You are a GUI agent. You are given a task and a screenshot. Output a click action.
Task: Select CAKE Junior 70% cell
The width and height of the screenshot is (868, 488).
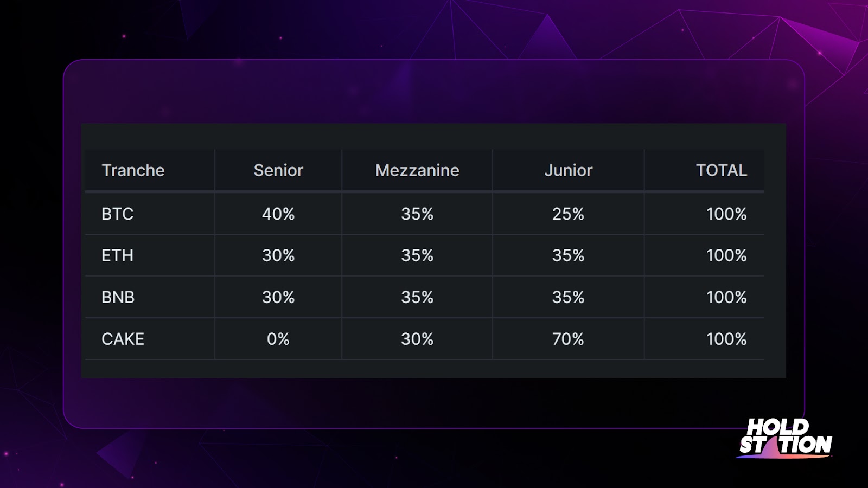tap(569, 339)
